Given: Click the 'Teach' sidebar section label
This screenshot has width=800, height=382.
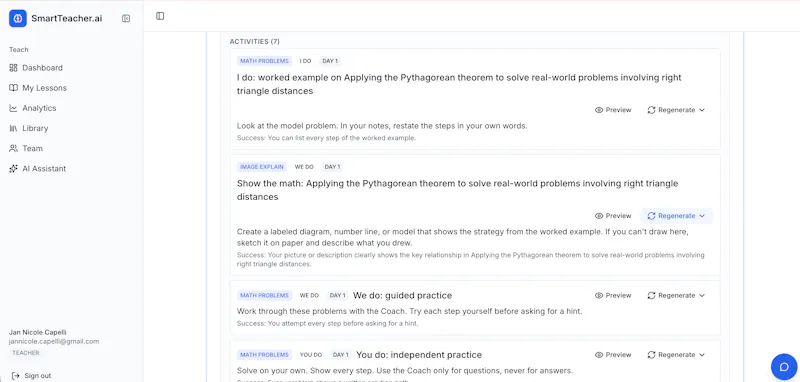Looking at the screenshot, I should (18, 49).
